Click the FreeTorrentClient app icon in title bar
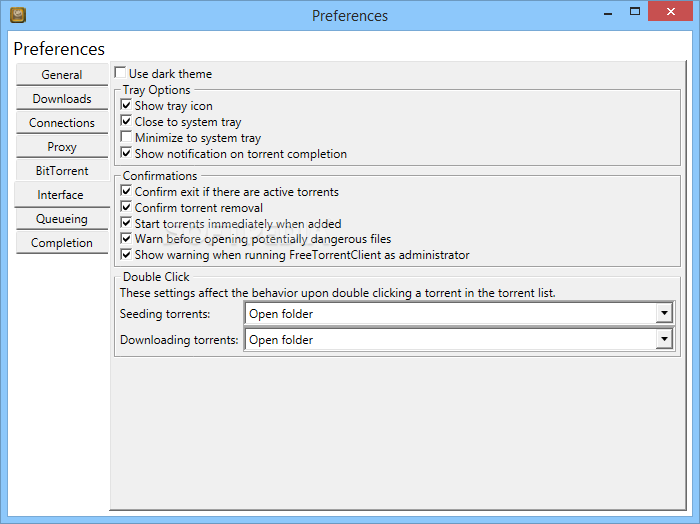Screen dimensions: 700x524 pyautogui.click(x=18, y=15)
